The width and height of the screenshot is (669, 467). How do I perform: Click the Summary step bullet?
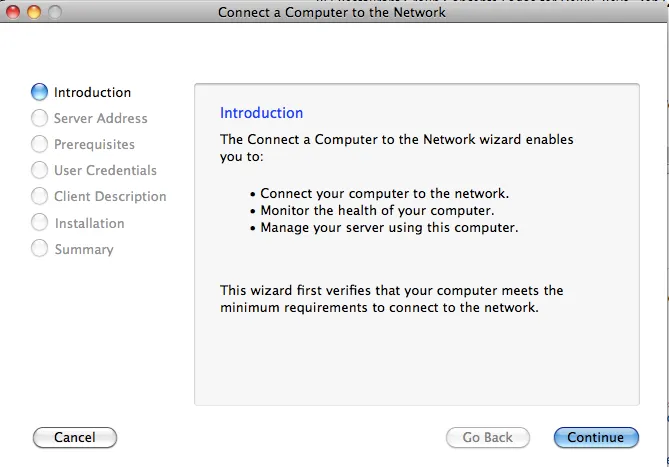(39, 249)
